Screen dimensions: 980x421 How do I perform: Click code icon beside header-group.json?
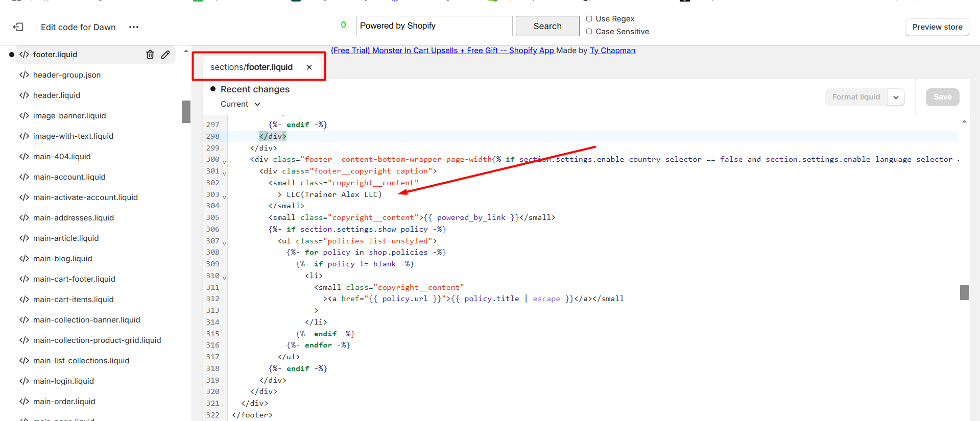click(x=24, y=75)
